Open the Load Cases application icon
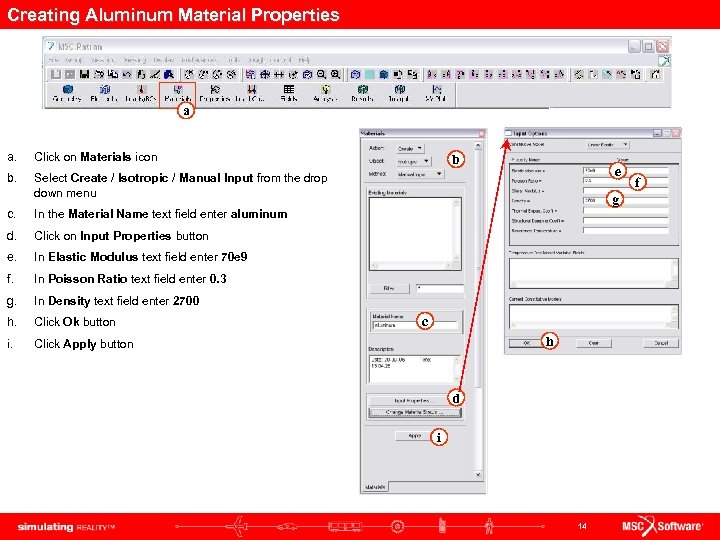 click(251, 93)
